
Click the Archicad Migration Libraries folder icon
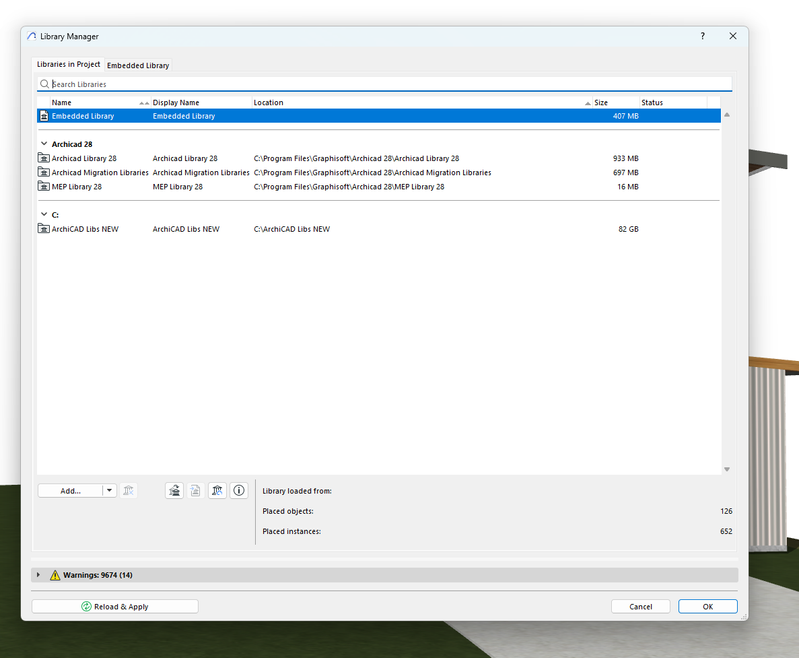(44, 172)
